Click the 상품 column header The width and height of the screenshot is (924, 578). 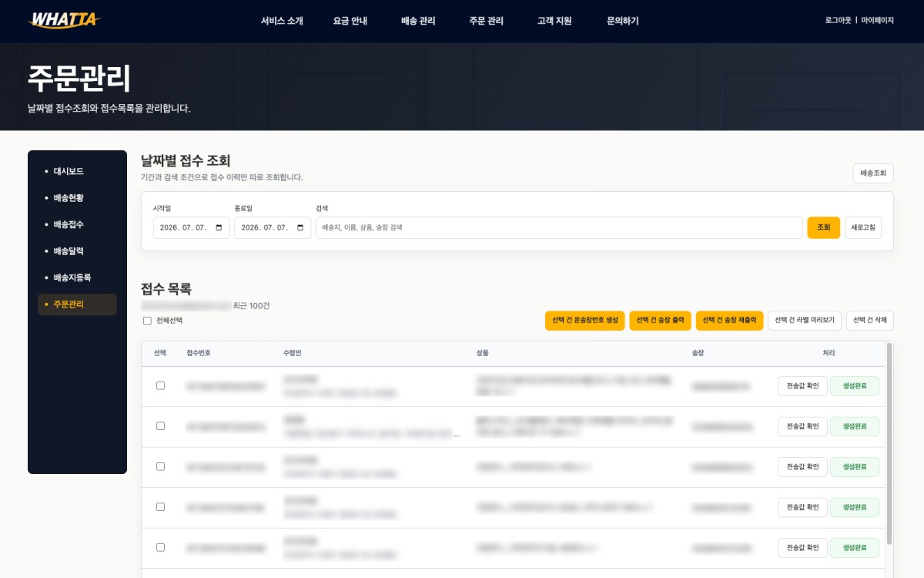[x=482, y=353]
